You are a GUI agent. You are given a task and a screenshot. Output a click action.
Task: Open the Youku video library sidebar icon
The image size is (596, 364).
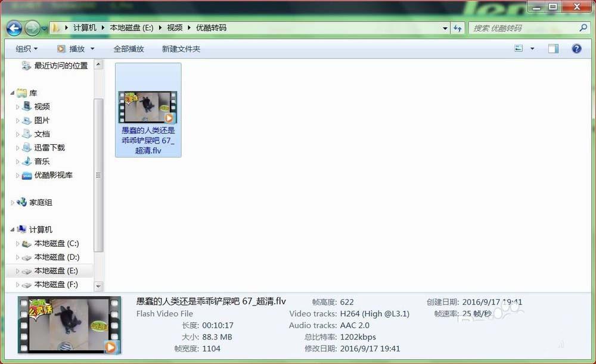pyautogui.click(x=26, y=175)
